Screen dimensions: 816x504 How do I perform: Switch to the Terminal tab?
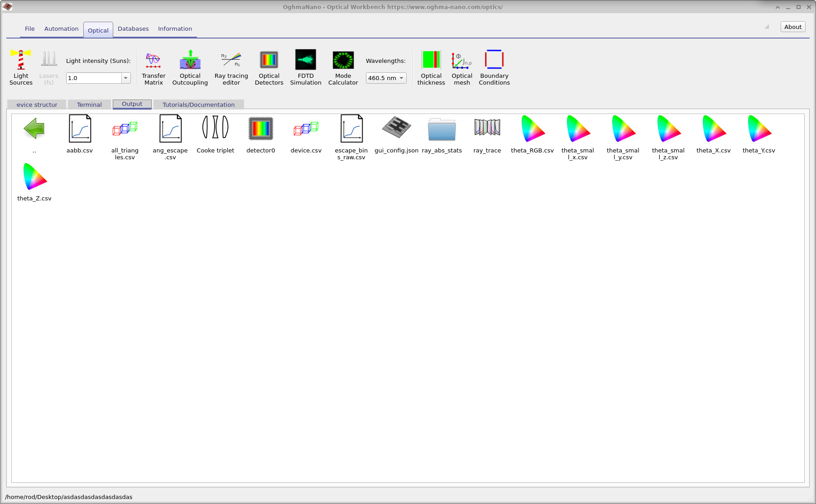pos(89,105)
